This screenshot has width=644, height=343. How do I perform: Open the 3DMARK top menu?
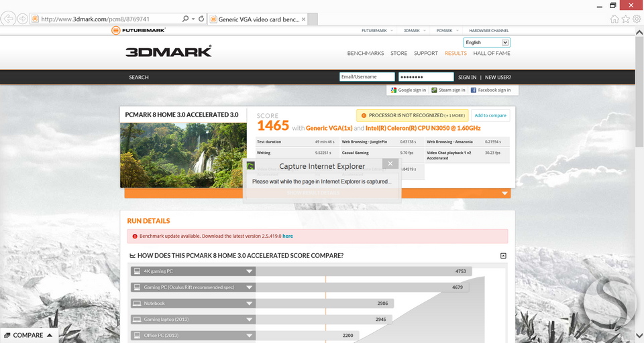point(411,31)
